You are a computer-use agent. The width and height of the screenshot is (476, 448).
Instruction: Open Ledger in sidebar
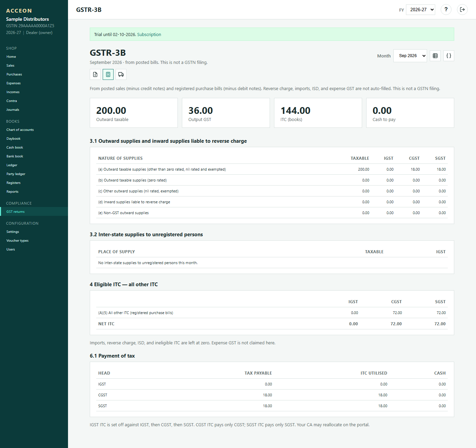[12, 165]
